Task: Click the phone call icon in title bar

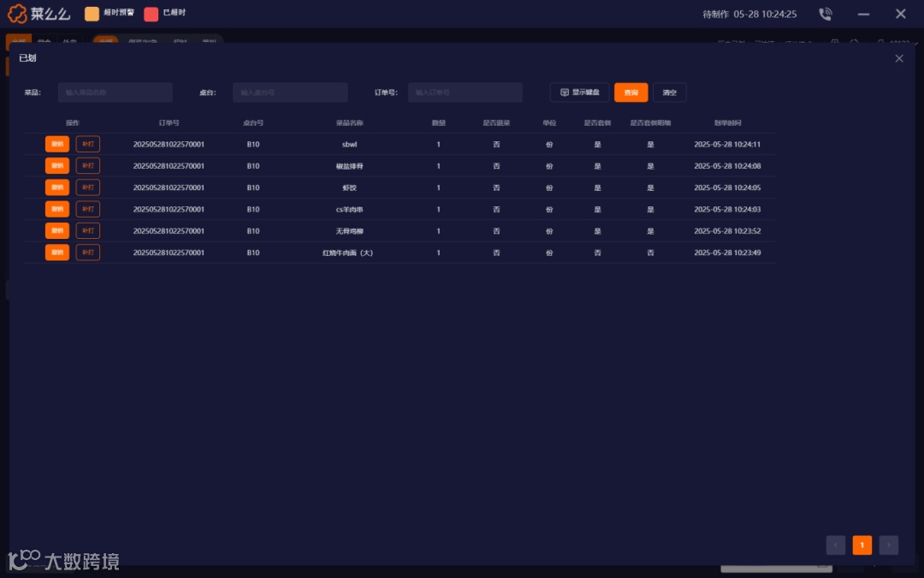Action: 825,15
